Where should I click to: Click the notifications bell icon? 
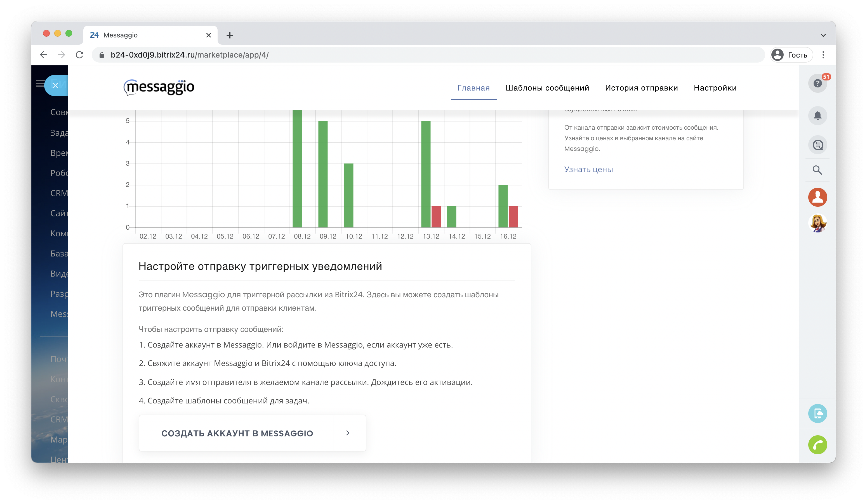click(817, 115)
